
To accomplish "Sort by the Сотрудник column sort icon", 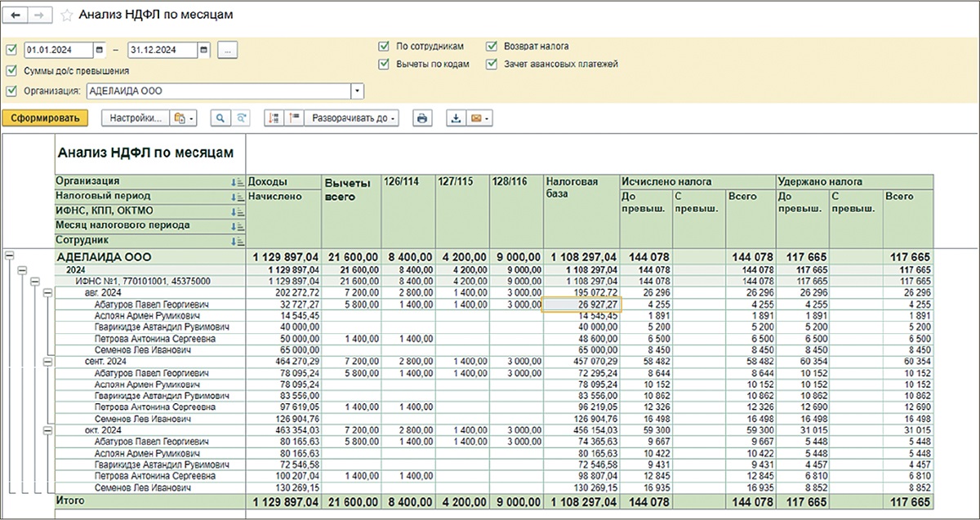I will click(238, 242).
